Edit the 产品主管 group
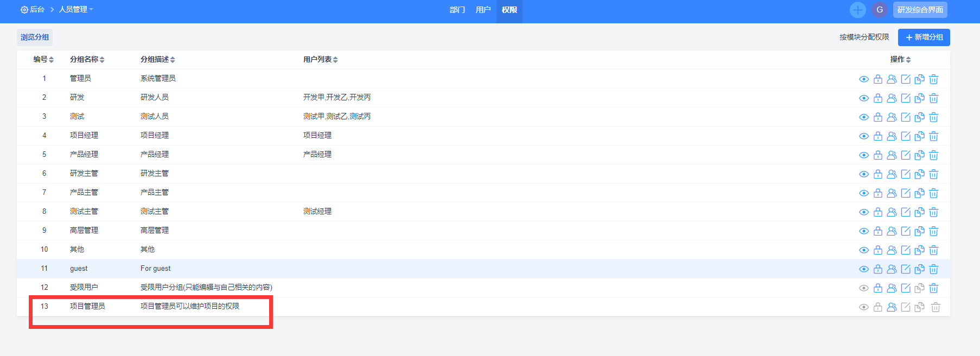 click(x=906, y=193)
